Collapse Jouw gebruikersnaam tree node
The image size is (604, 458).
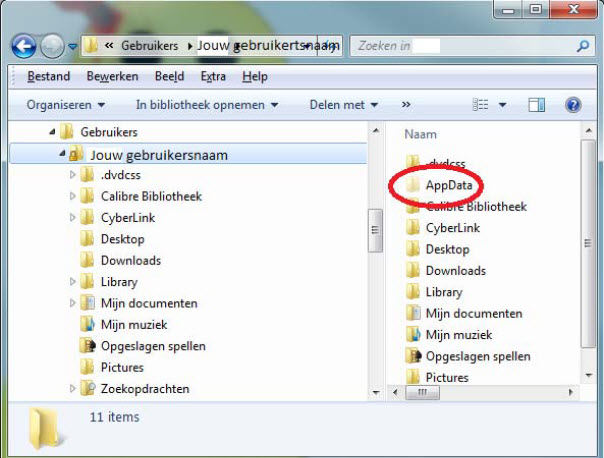point(62,153)
